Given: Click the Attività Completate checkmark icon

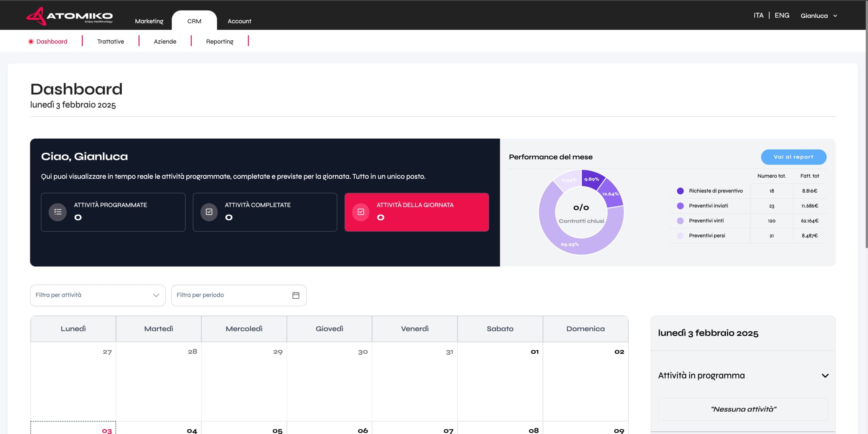Looking at the screenshot, I should [209, 212].
